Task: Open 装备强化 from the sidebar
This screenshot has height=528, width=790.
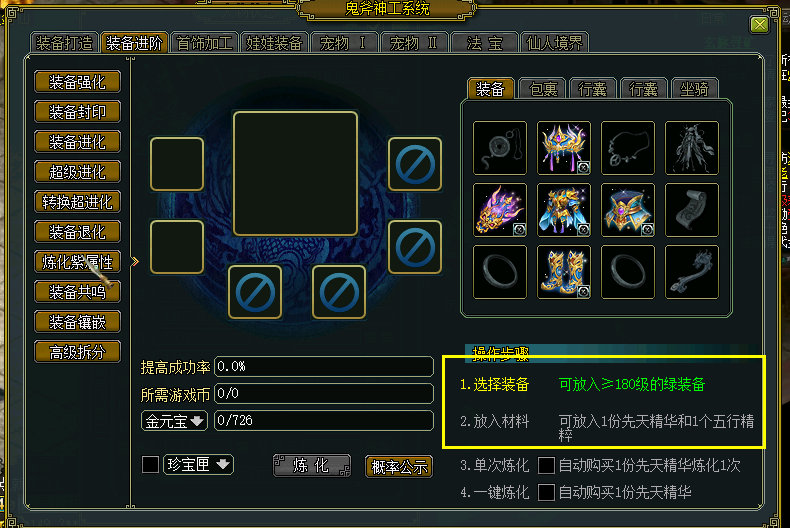Action: (x=78, y=82)
